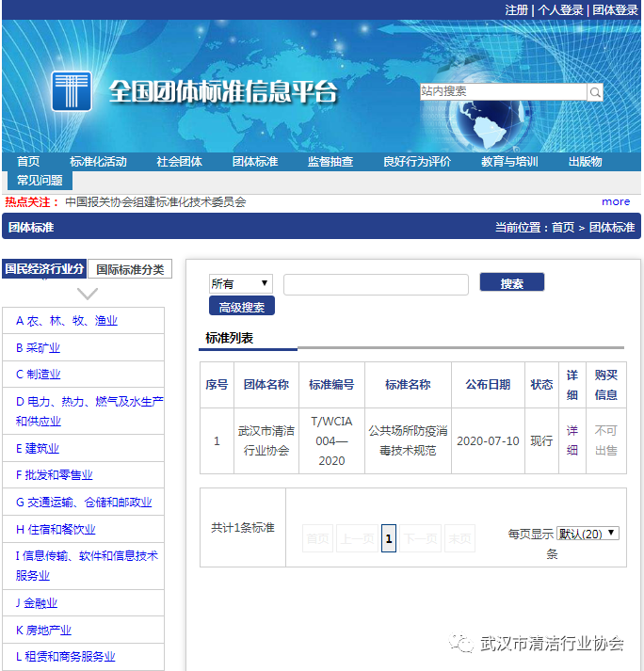Click the 现行 status cell
Viewport: 644px width, 671px height.
point(541,440)
